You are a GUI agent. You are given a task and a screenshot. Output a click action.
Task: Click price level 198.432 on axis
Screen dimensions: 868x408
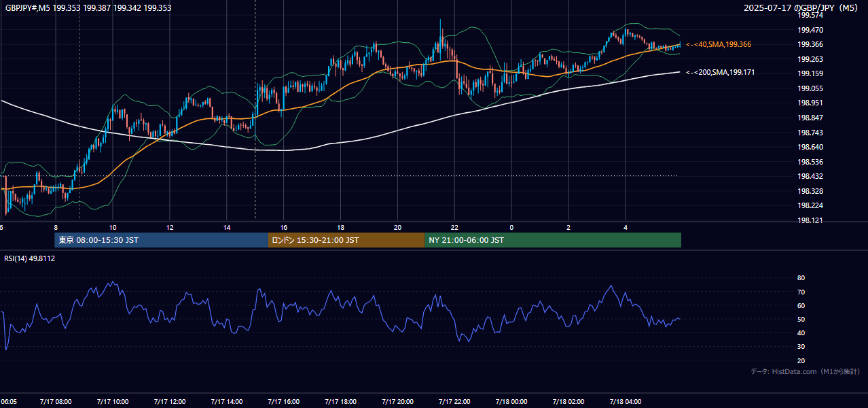(810, 176)
